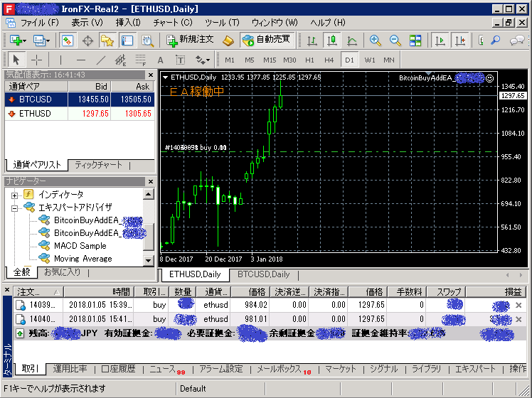Collapse the エキスパートアドバイザ tree node

point(14,208)
